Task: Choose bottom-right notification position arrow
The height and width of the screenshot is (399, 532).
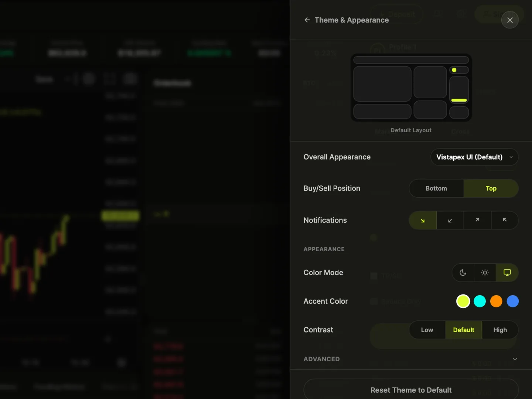Action: coord(423,220)
